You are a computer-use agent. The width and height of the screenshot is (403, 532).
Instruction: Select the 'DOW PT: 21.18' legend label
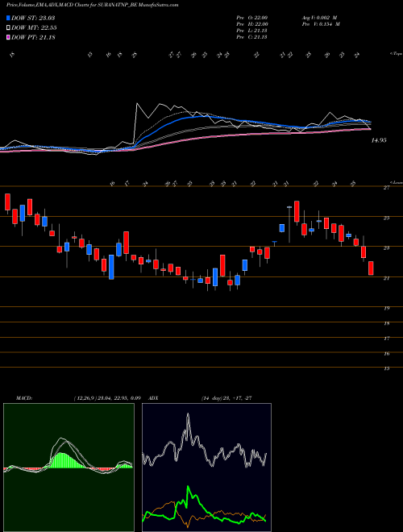click(x=33, y=37)
